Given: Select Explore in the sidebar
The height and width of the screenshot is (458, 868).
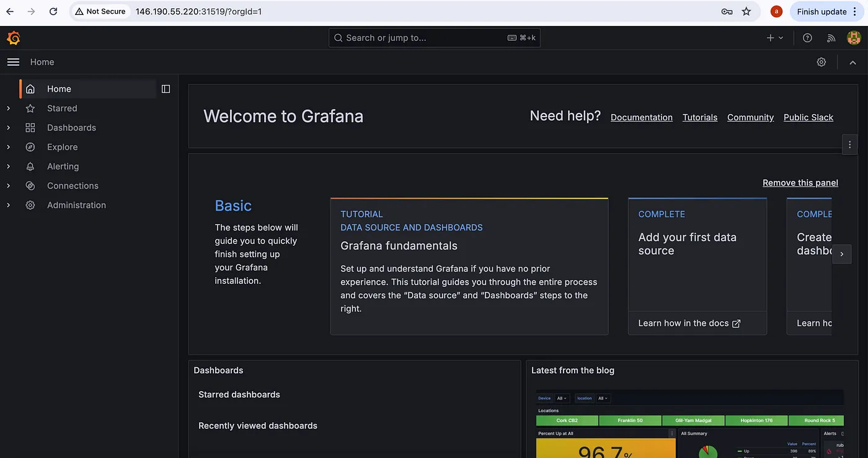Looking at the screenshot, I should coord(62,147).
